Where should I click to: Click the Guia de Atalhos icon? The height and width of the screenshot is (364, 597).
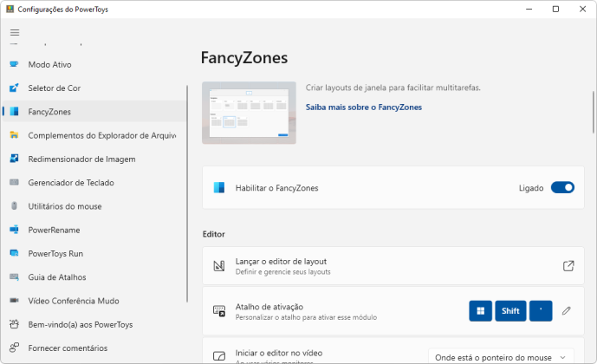[x=14, y=276]
